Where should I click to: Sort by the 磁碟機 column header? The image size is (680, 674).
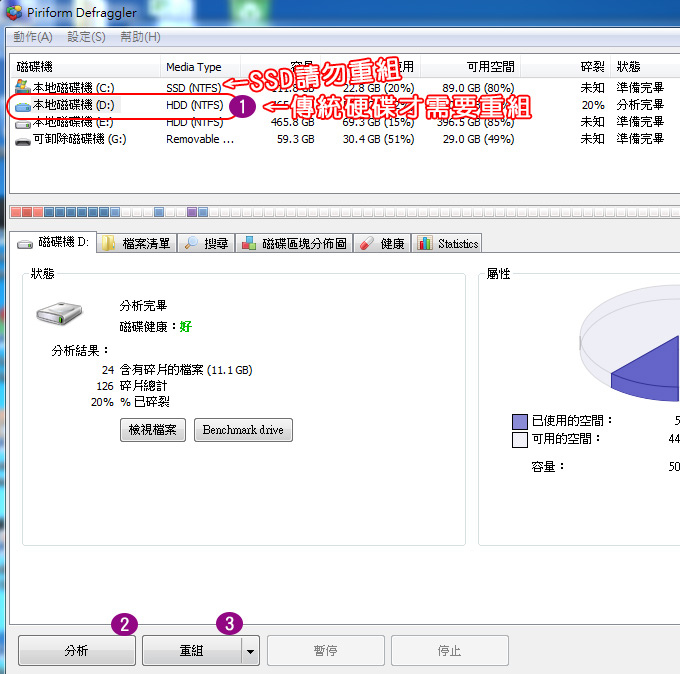[x=85, y=66]
